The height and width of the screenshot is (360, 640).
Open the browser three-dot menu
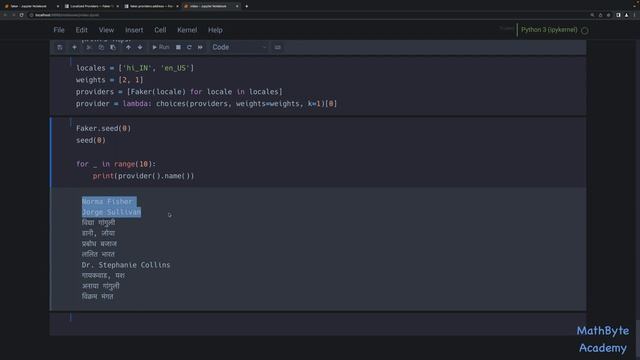click(x=635, y=15)
